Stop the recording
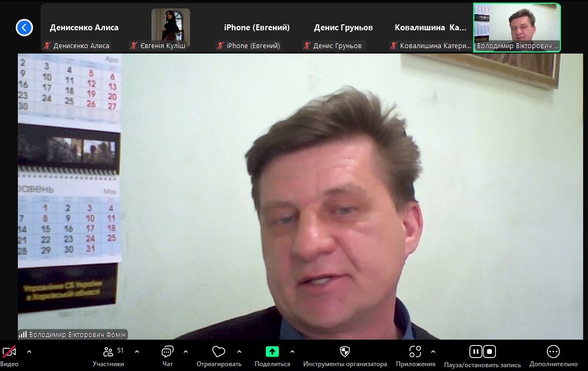This screenshot has height=371, width=588. point(489,352)
